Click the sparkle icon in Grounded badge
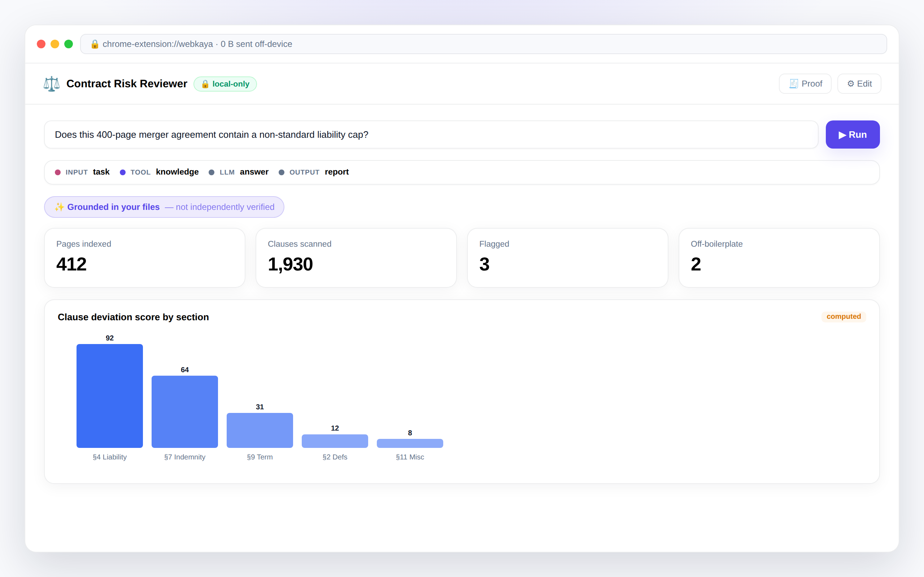 click(x=59, y=207)
